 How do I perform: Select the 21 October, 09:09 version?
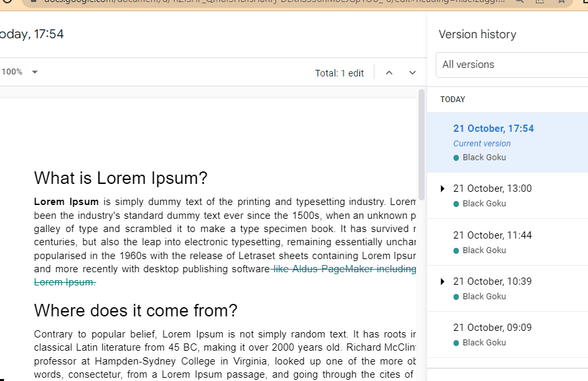[x=508, y=334]
